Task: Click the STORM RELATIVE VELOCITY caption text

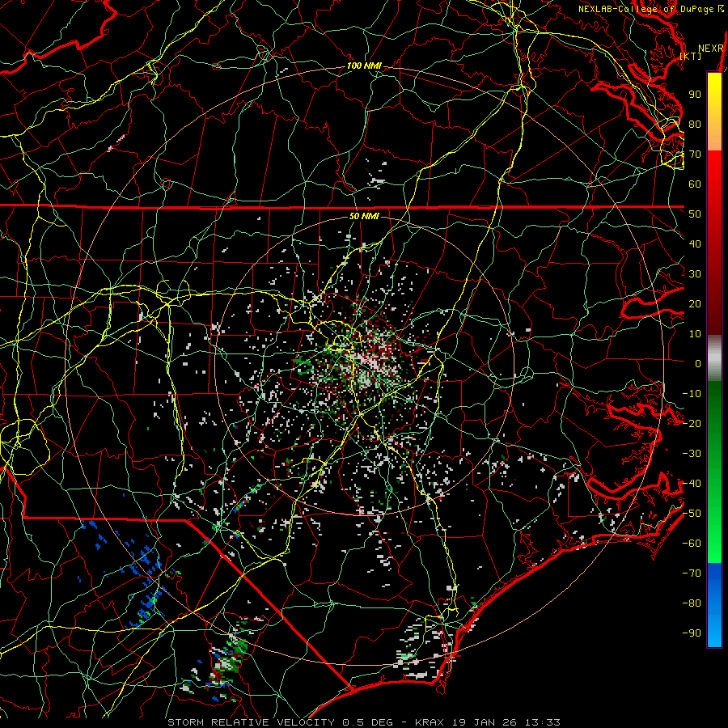Action: [252, 722]
